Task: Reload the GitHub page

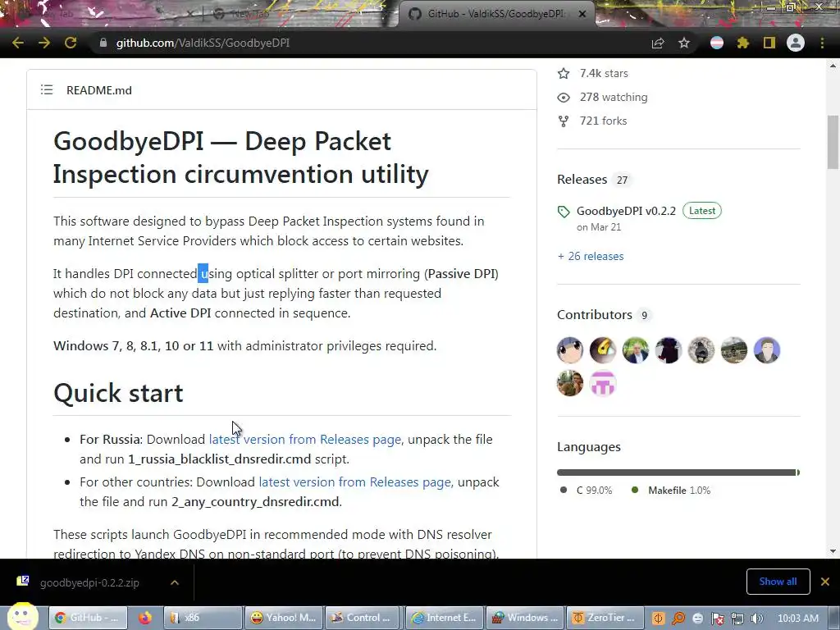Action: (x=71, y=43)
